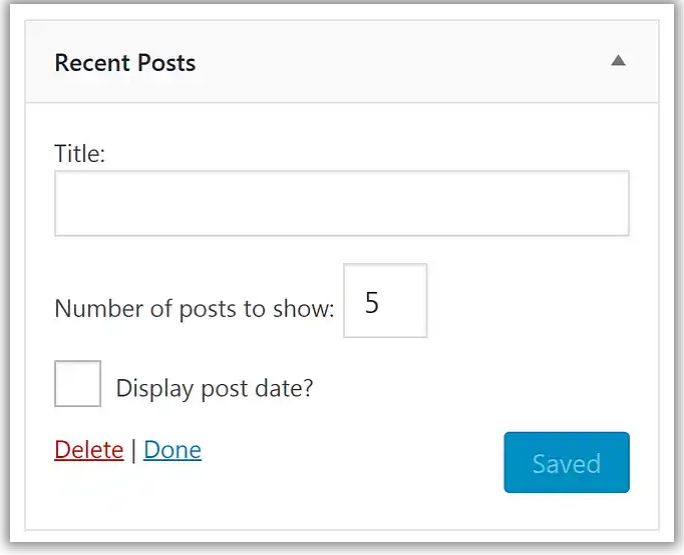Click the number of posts input box
Screen dimensions: 684x555
point(385,301)
